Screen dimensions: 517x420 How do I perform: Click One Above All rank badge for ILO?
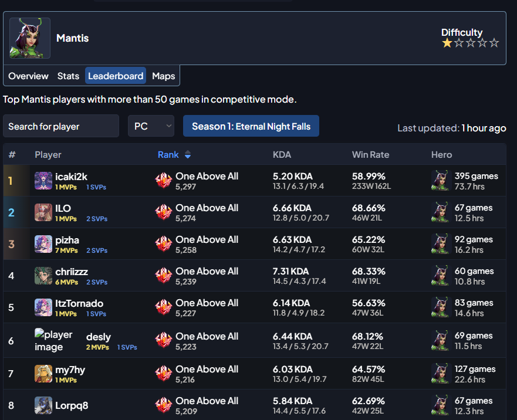pyautogui.click(x=164, y=212)
